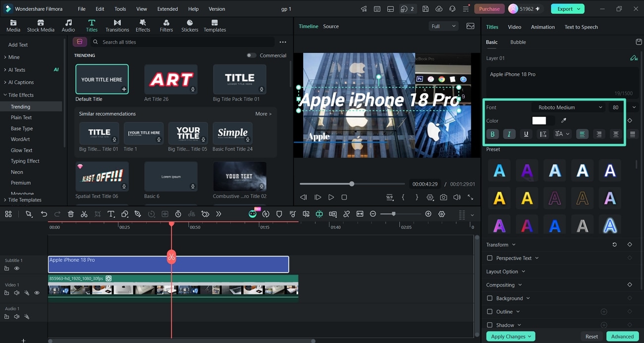
Task: Lock the Subtitle 1 track
Action: (7, 269)
